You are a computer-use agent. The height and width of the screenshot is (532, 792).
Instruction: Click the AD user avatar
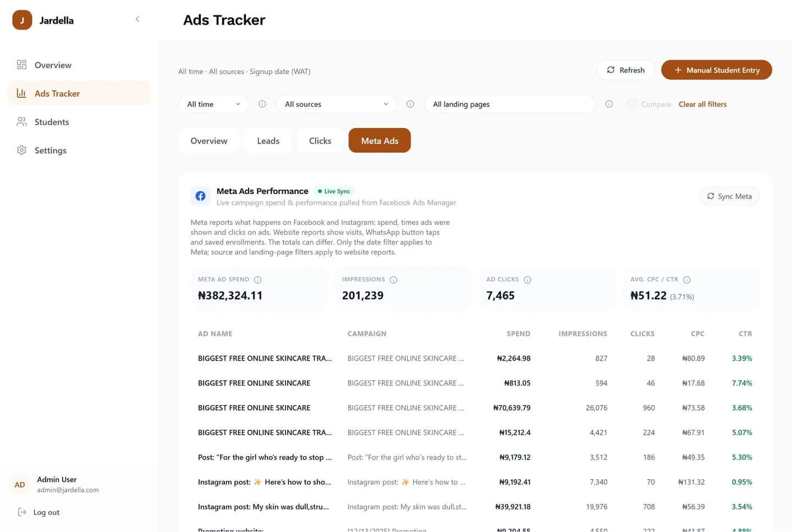point(20,485)
